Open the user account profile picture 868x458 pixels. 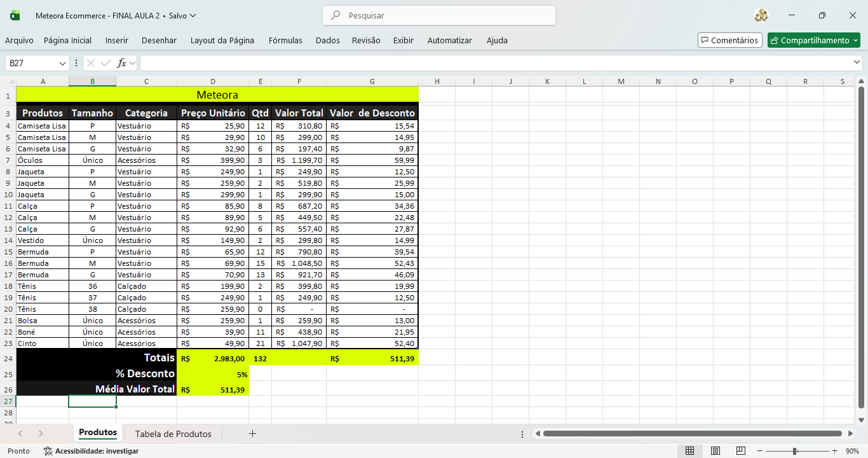point(761,15)
